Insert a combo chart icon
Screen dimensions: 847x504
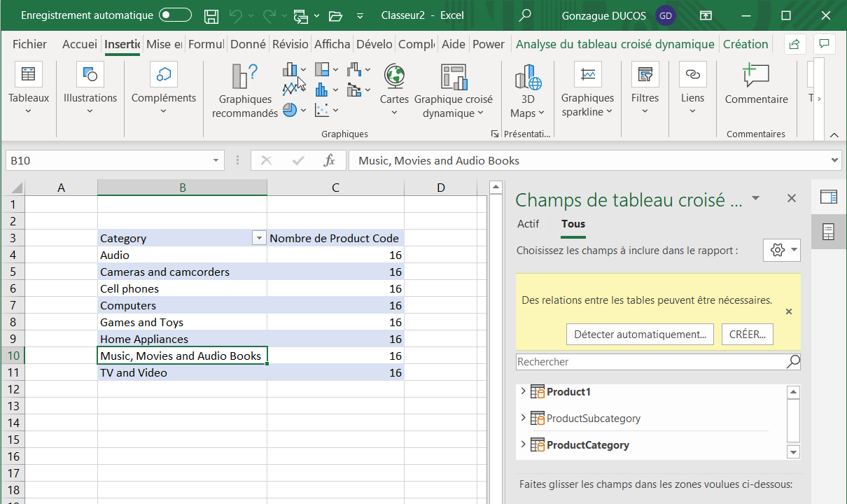click(354, 90)
